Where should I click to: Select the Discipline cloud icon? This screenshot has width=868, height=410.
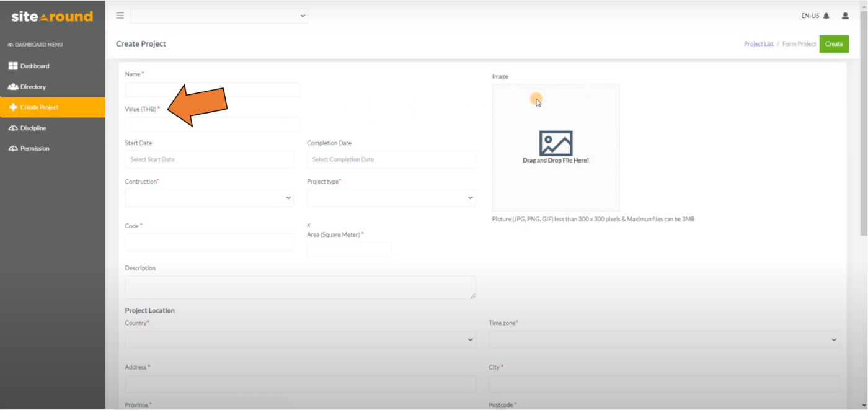click(x=12, y=128)
